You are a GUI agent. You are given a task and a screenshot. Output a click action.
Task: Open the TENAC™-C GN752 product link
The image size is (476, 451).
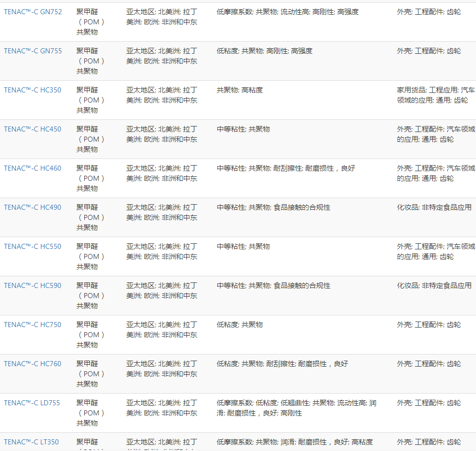(x=33, y=12)
